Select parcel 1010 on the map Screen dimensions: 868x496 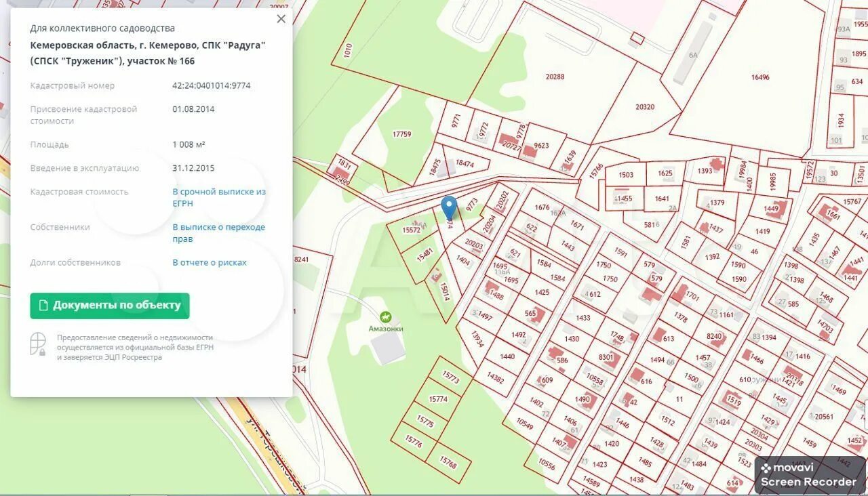point(349,50)
